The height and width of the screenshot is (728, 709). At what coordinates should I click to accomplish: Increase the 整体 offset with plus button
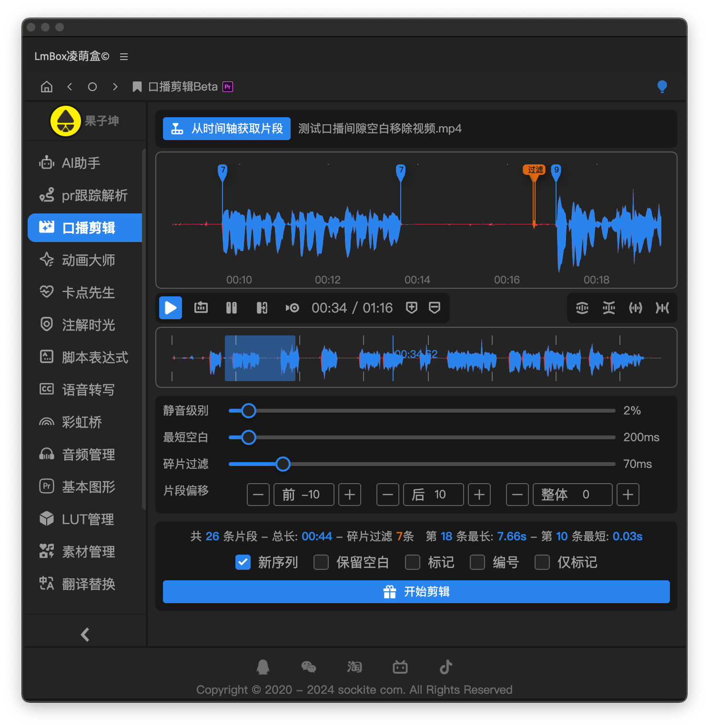coord(628,495)
